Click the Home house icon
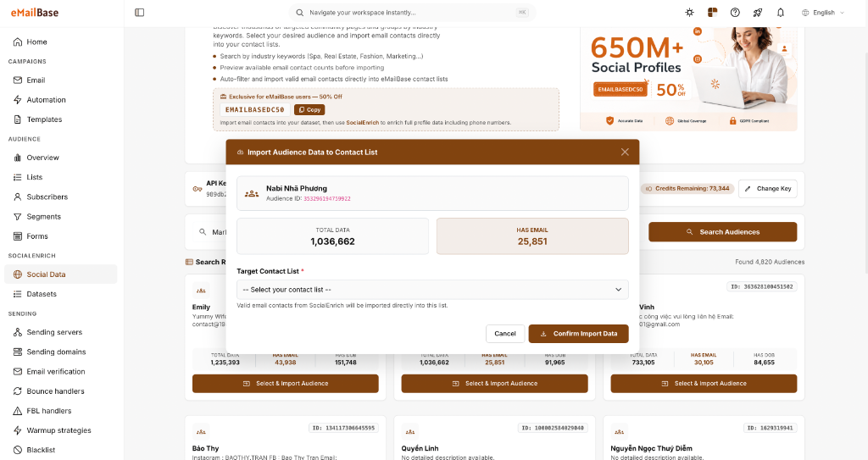The image size is (868, 460). point(18,42)
